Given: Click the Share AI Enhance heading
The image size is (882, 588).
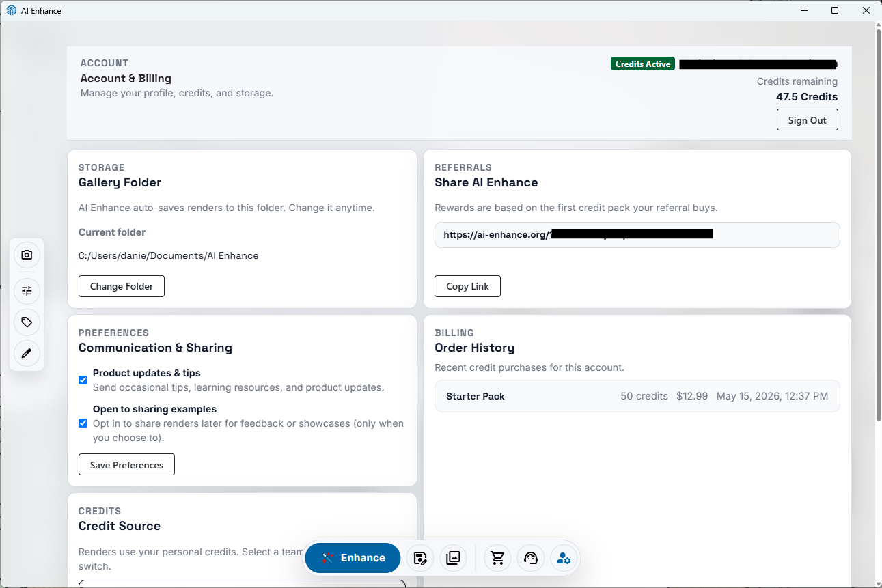Looking at the screenshot, I should pyautogui.click(x=486, y=182).
